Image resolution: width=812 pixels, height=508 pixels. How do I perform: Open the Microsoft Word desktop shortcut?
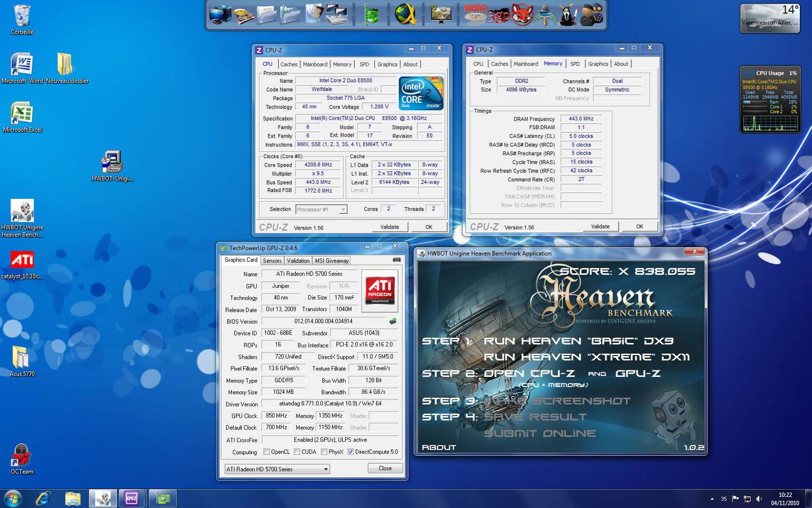pyautogui.click(x=22, y=69)
